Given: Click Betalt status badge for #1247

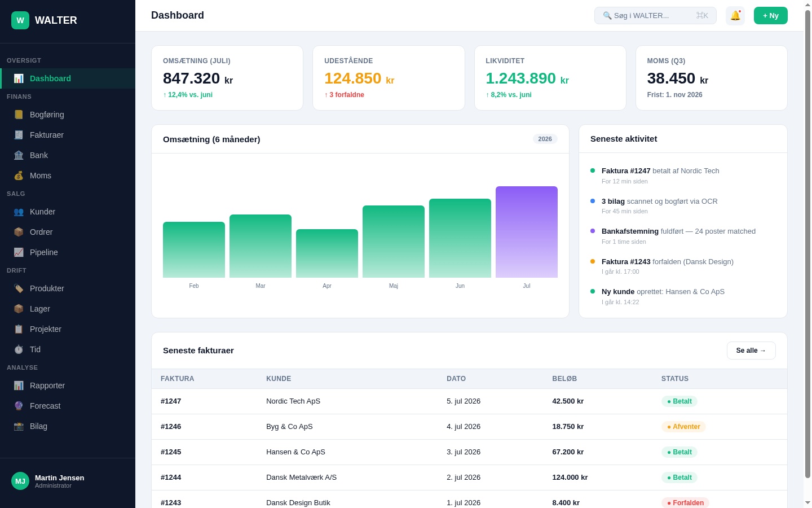Looking at the screenshot, I should click(679, 401).
